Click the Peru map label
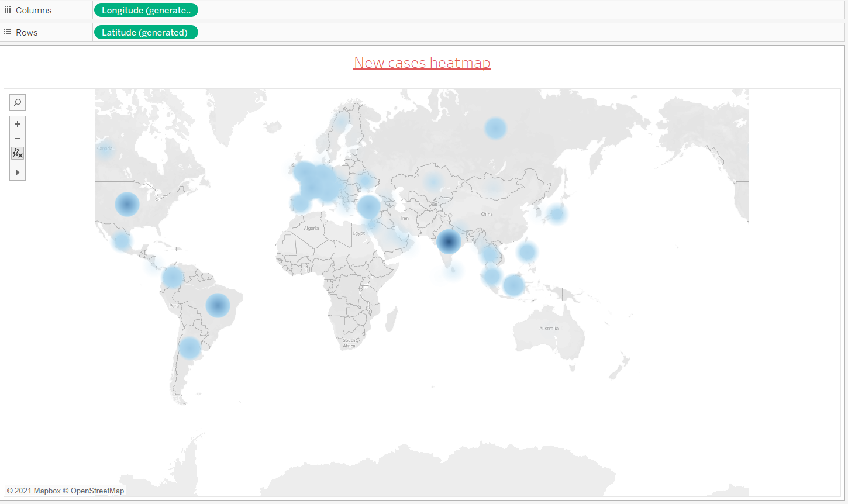Image resolution: width=848 pixels, height=504 pixels. click(x=174, y=306)
